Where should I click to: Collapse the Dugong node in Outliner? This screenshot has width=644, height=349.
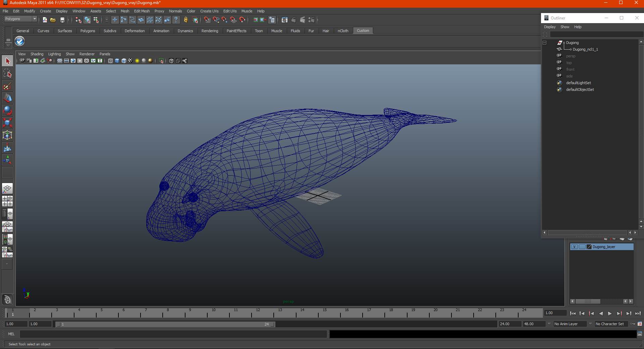[x=544, y=43]
